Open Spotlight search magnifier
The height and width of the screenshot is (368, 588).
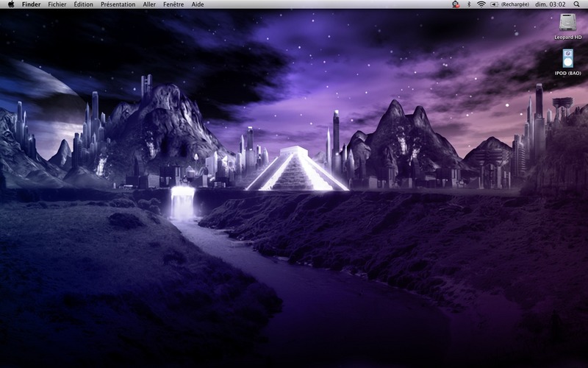[x=576, y=4]
